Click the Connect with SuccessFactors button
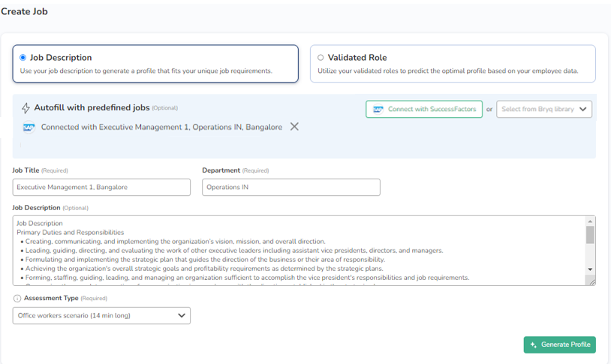This screenshot has height=364, width=611. 424,110
